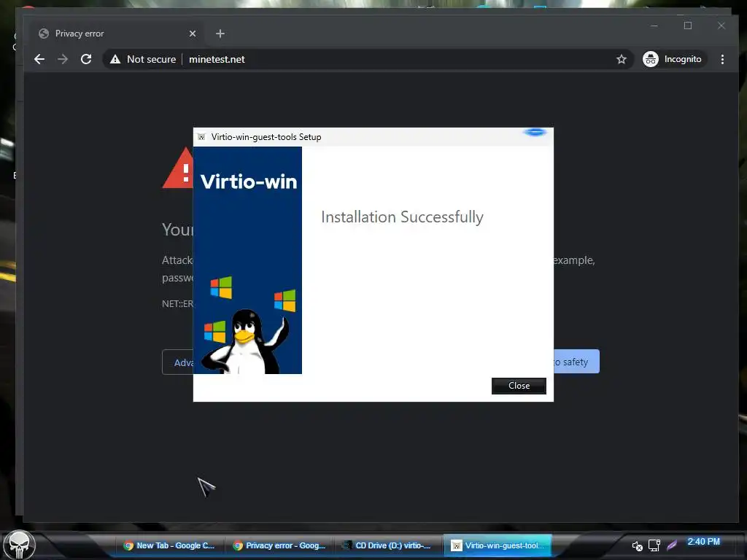
Task: Open the skull Start button
Action: (x=19, y=545)
